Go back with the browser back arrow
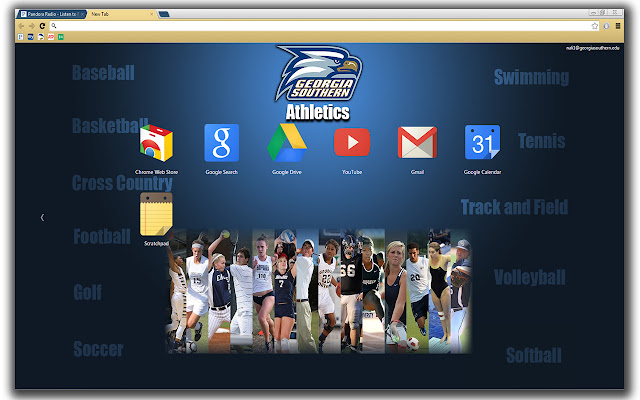This screenshot has height=400, width=640. pyautogui.click(x=21, y=26)
